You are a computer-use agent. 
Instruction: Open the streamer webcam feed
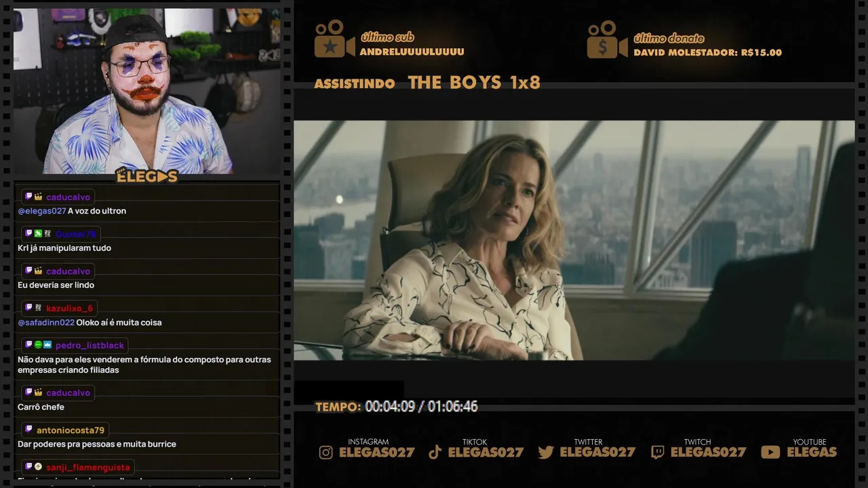click(146, 91)
